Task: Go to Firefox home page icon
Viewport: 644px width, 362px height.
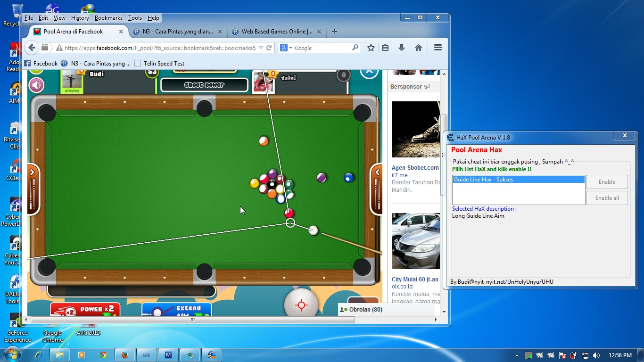Action: [418, 48]
